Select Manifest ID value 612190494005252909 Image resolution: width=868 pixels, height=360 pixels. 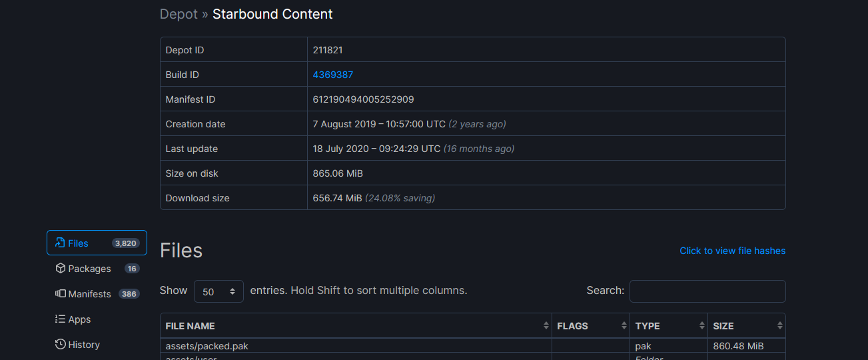[x=364, y=99]
